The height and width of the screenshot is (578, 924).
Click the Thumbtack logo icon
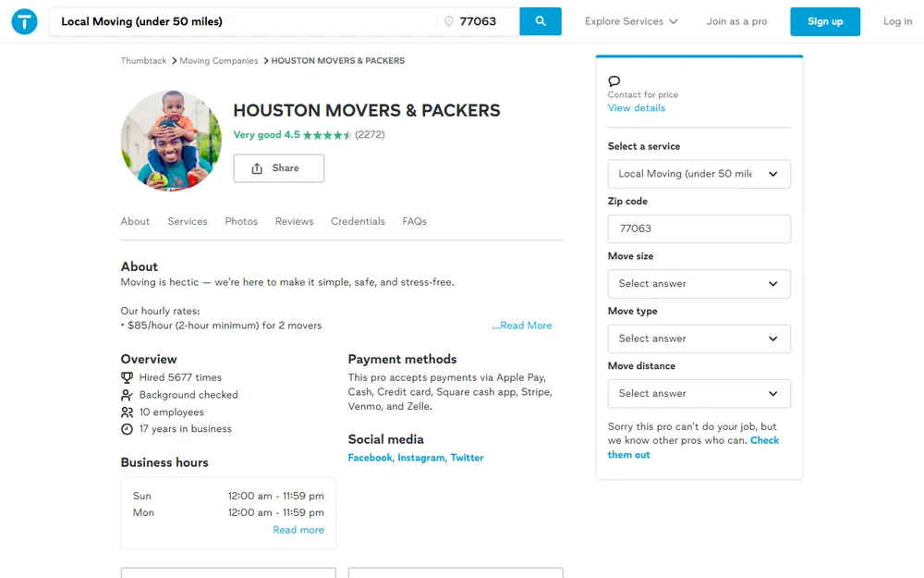coord(24,22)
